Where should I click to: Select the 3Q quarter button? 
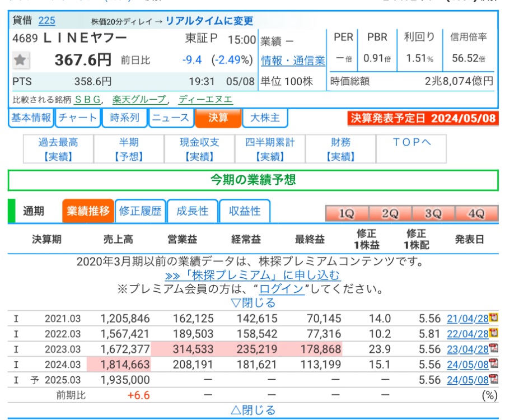433,213
